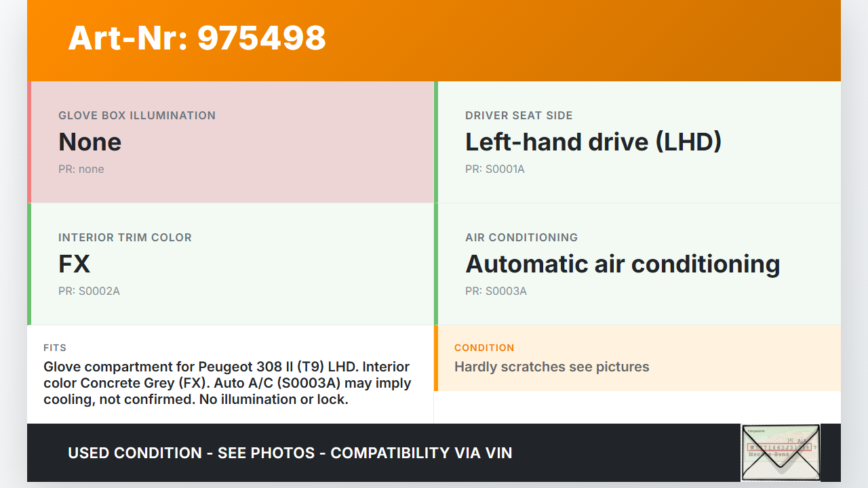Viewport: 868px width, 488px height.
Task: Click the Air Conditioning label
Action: point(521,237)
